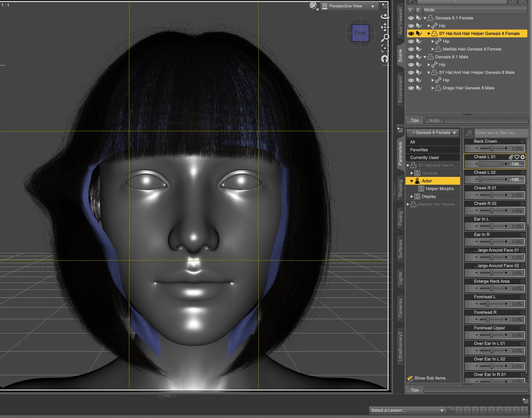The image size is (532, 418).
Task: Open Cheek L 01 gear settings
Action: tap(523, 157)
